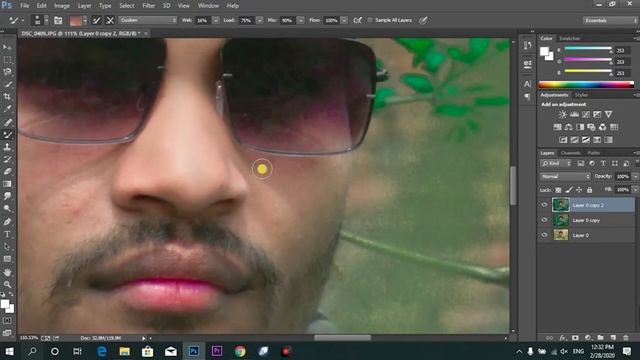Switch to the Channels tab

pyautogui.click(x=570, y=153)
